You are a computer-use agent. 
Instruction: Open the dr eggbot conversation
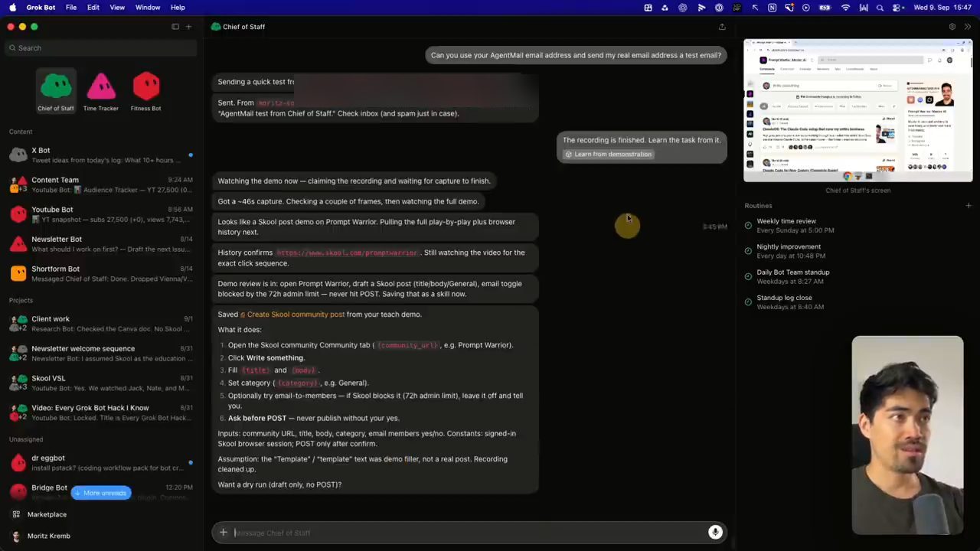[x=101, y=463]
